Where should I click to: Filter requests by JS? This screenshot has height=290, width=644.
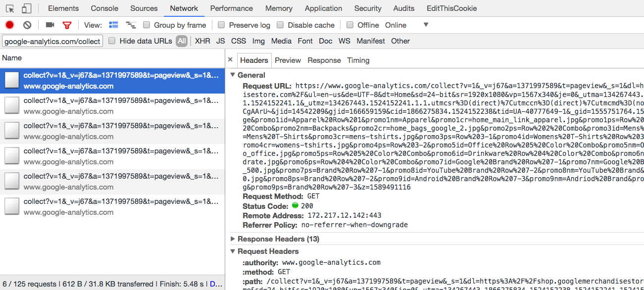(221, 41)
